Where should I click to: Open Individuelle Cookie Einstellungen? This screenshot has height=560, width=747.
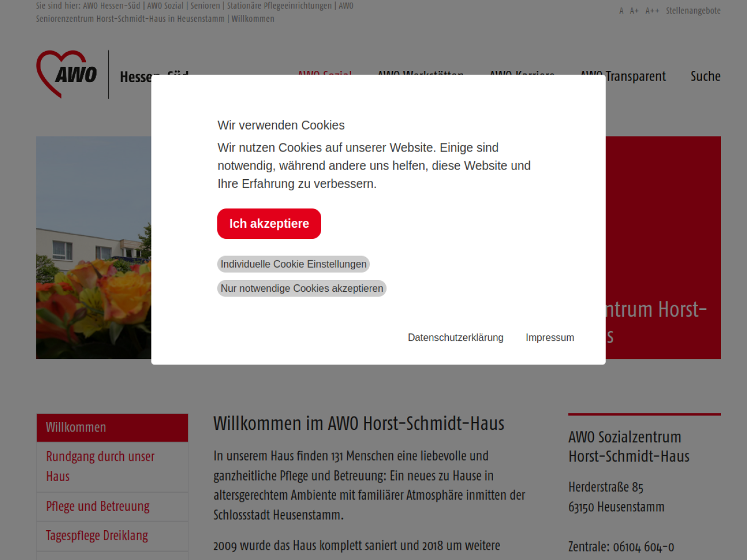tap(293, 264)
